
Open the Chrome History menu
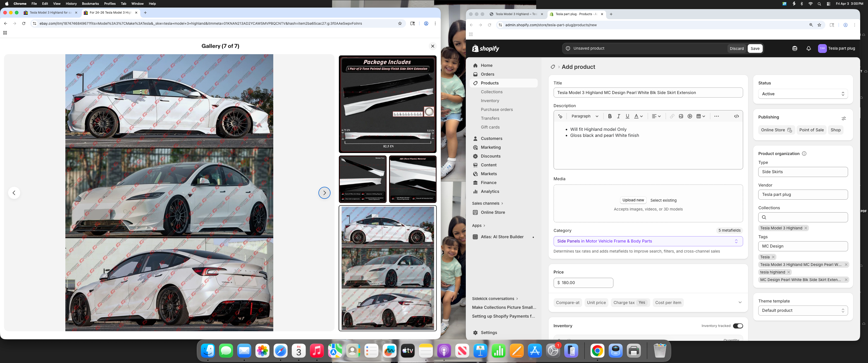(x=71, y=4)
